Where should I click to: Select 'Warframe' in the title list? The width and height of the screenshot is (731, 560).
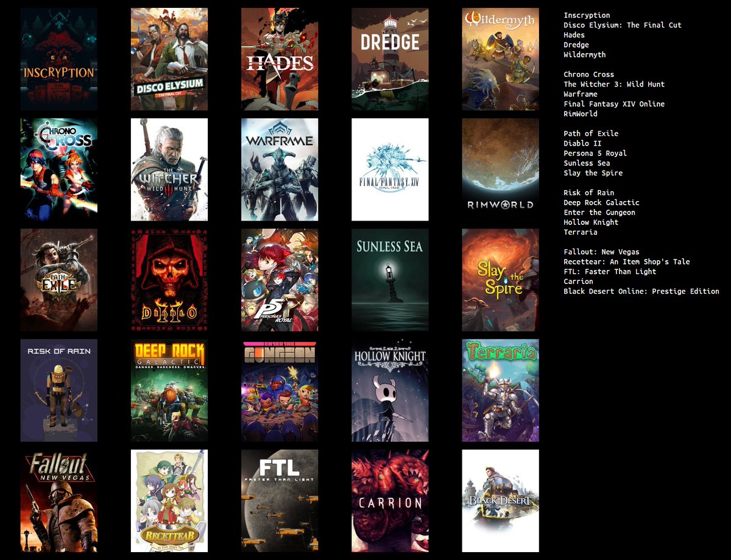[x=581, y=94]
